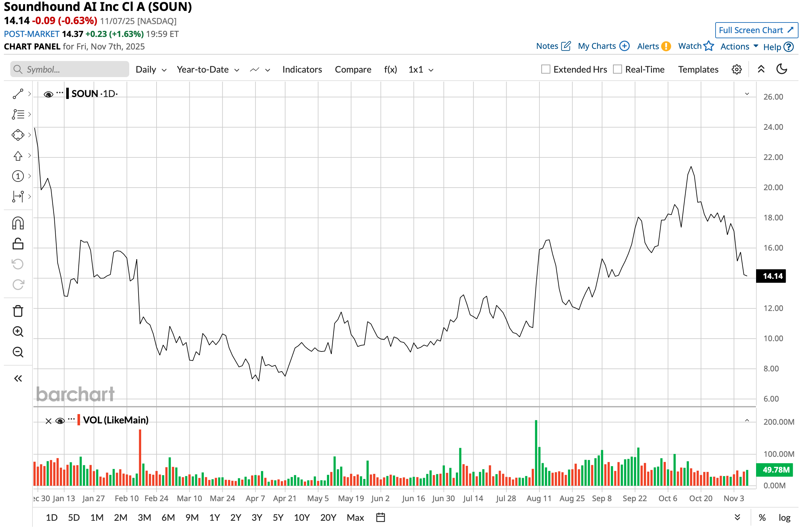
Task: Enable the Extended Hrs checkbox
Action: [x=546, y=70]
